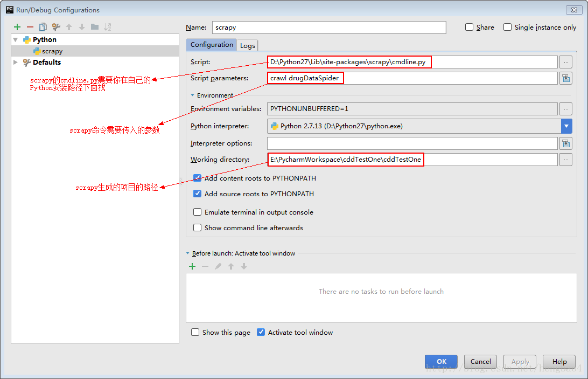Collapse the Environment section

pyautogui.click(x=192, y=95)
